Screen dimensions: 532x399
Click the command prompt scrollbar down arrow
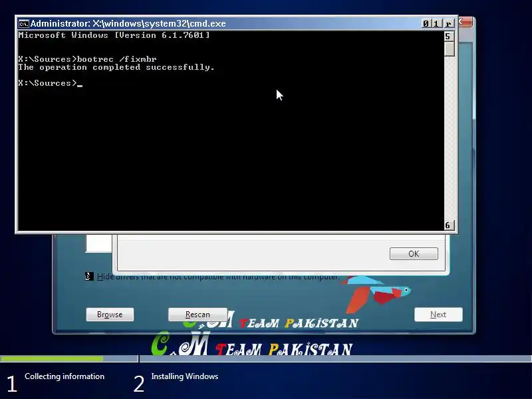tap(449, 225)
